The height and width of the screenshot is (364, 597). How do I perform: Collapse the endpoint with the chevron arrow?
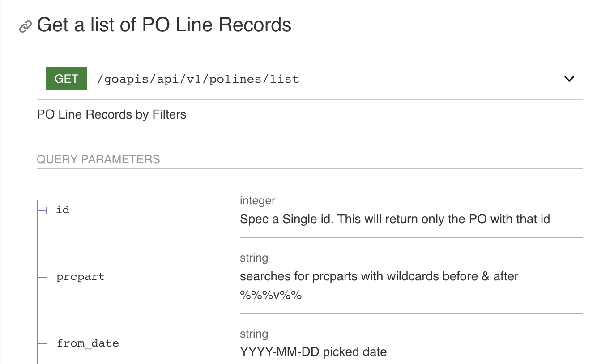click(569, 79)
